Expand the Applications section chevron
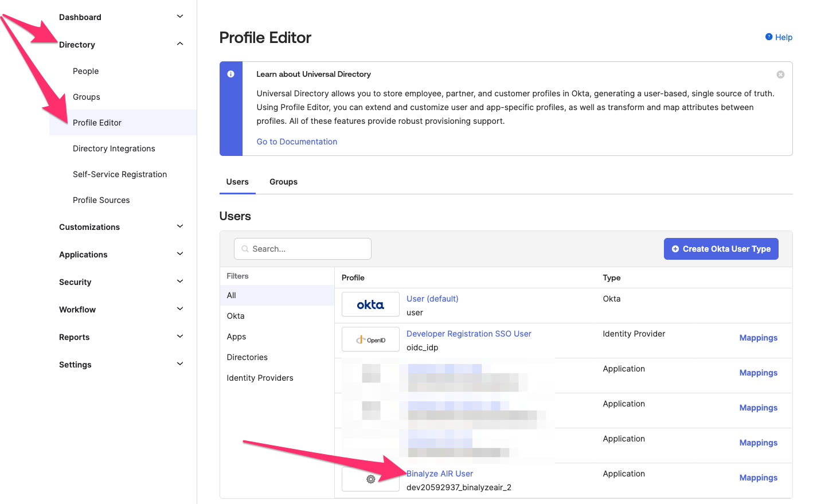This screenshot has height=504, width=813. pos(180,254)
